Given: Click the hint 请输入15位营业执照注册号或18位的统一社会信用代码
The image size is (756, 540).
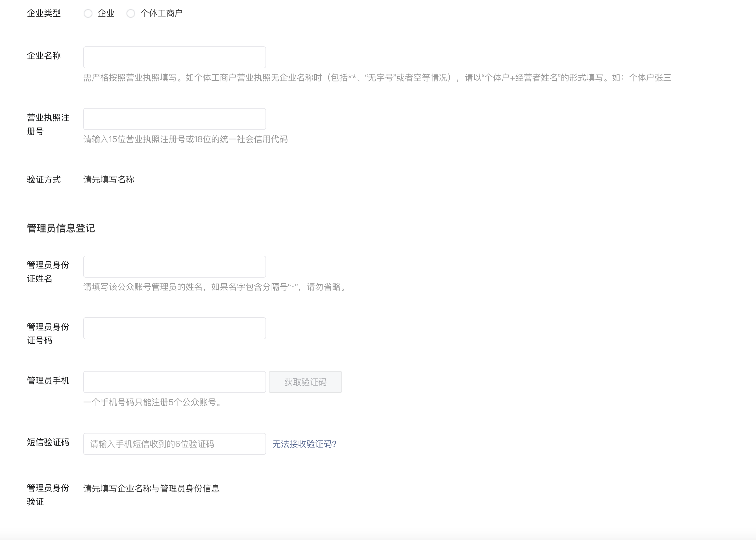Looking at the screenshot, I should [185, 139].
